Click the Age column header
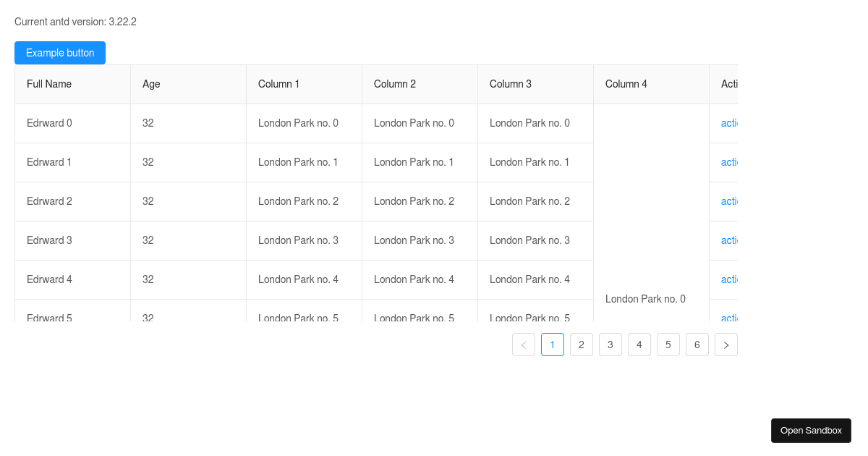This screenshot has width=868, height=456. click(x=150, y=84)
